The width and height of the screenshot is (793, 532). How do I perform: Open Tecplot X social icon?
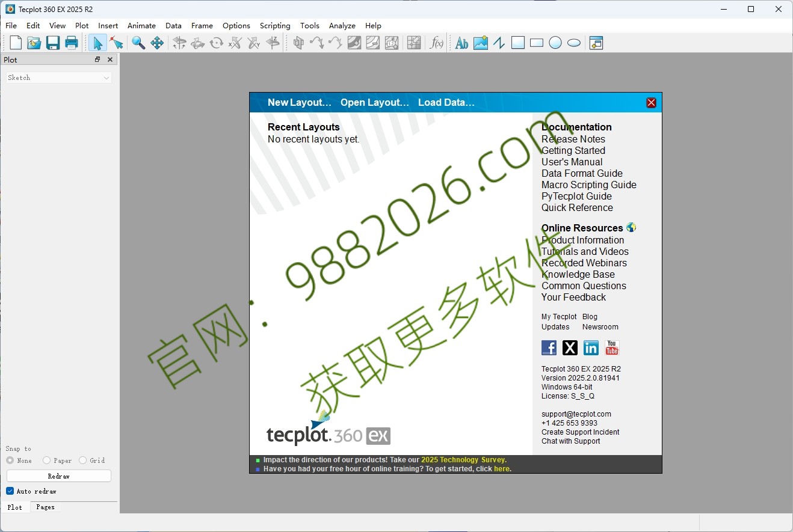[570, 347]
